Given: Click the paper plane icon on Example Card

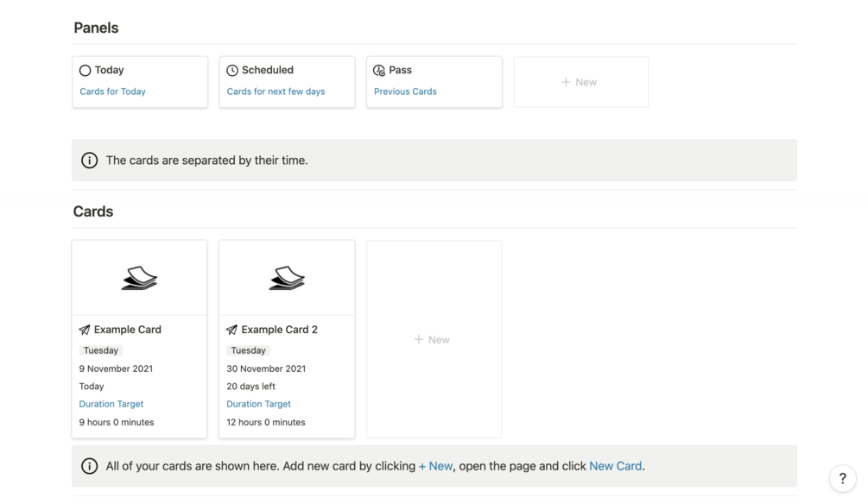Looking at the screenshot, I should point(85,330).
